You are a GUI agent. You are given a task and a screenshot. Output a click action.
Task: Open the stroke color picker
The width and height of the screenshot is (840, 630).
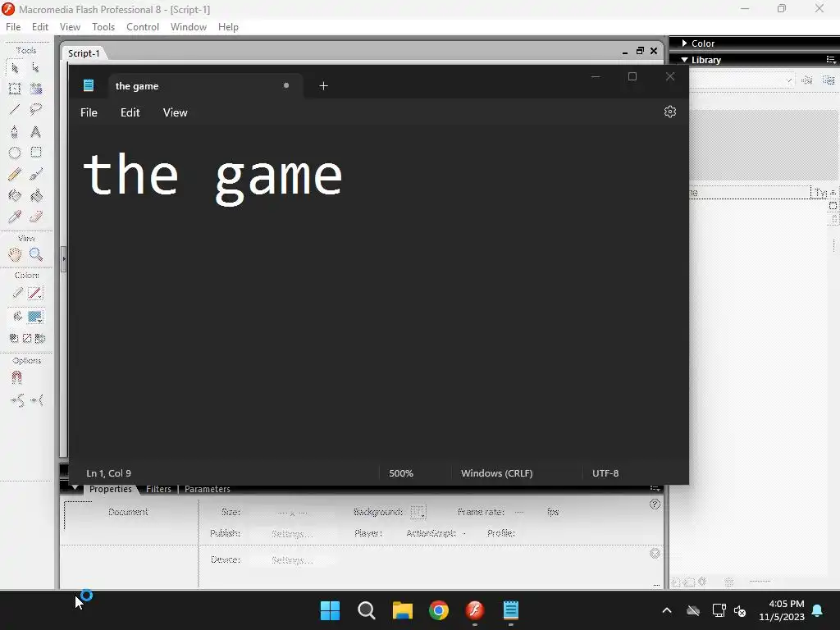coord(35,293)
